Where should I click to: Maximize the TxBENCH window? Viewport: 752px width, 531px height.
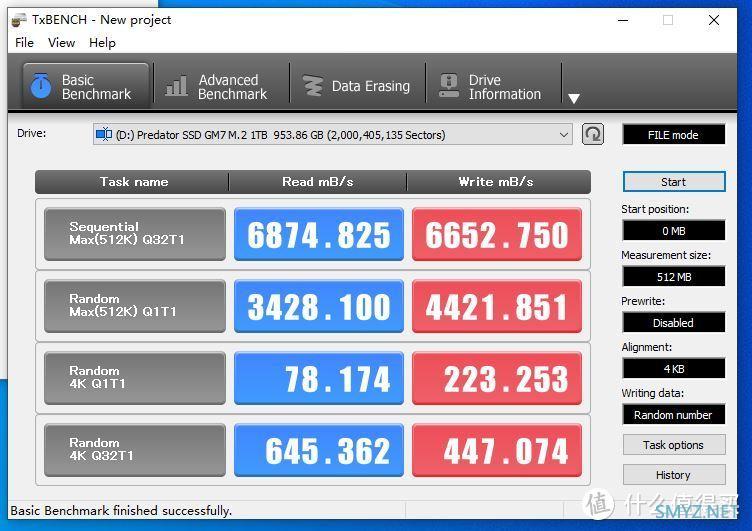tap(668, 20)
